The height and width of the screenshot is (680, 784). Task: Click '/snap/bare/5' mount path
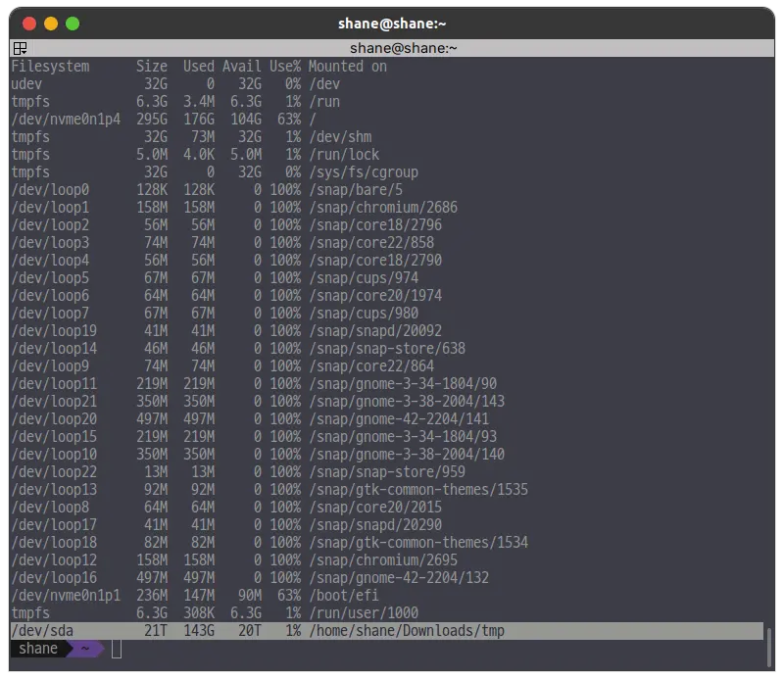[356, 189]
